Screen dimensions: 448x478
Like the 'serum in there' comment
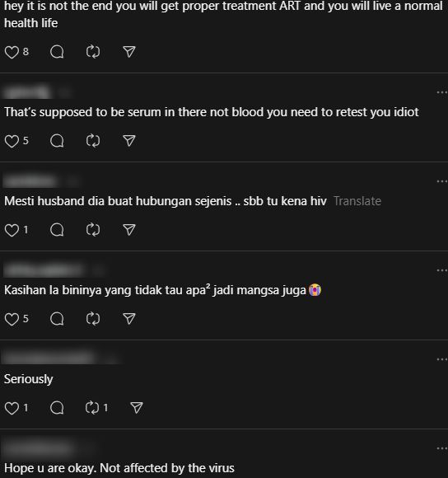point(12,141)
